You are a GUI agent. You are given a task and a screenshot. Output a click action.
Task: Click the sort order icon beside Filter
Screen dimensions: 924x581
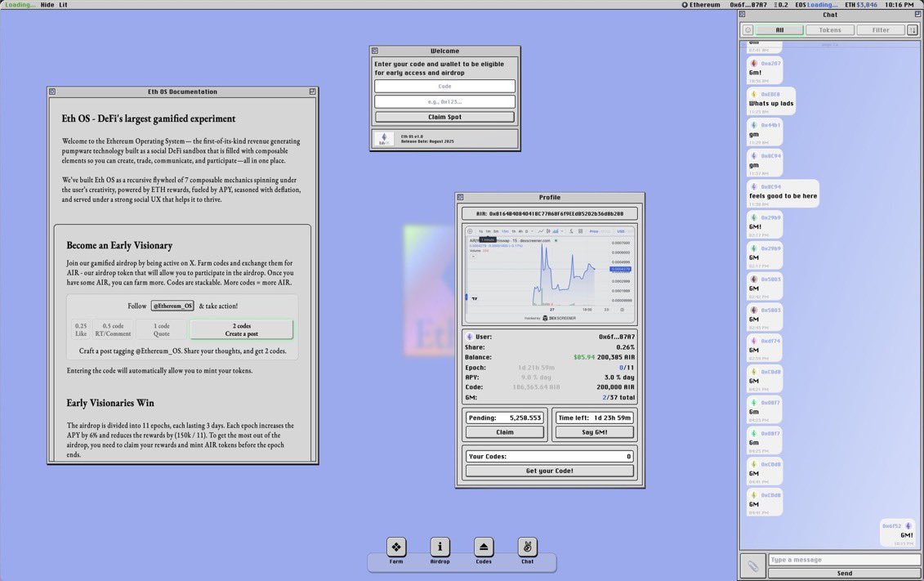tap(913, 30)
